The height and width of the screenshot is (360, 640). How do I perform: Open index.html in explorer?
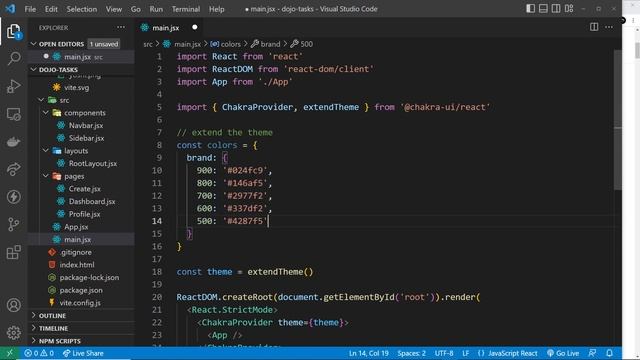pos(77,264)
